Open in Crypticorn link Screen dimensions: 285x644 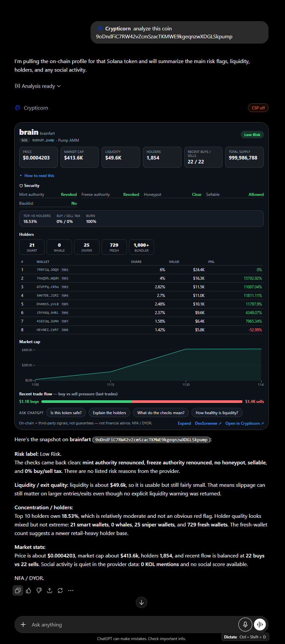point(245,423)
